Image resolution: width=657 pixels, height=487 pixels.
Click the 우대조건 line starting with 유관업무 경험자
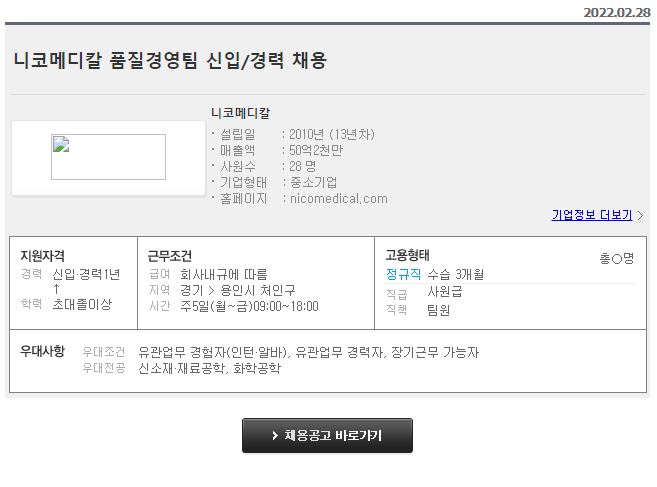[x=308, y=352]
